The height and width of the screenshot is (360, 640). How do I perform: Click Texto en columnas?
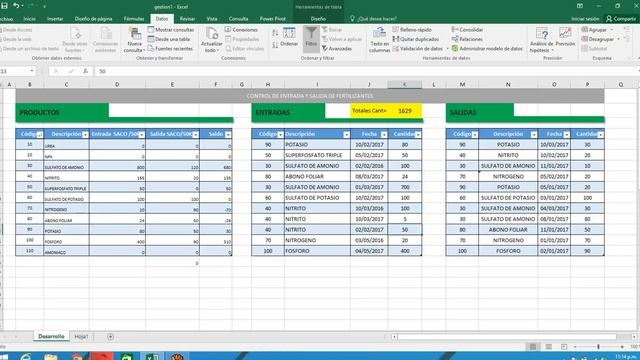click(x=380, y=40)
